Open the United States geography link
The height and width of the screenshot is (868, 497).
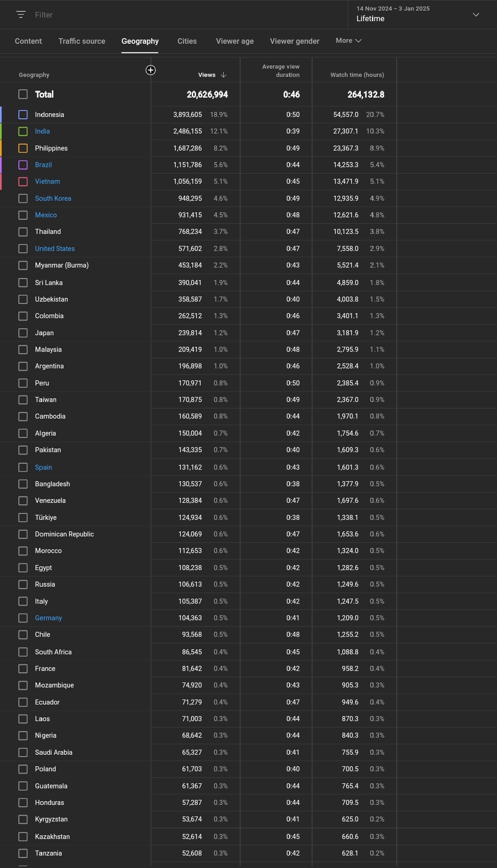click(55, 249)
